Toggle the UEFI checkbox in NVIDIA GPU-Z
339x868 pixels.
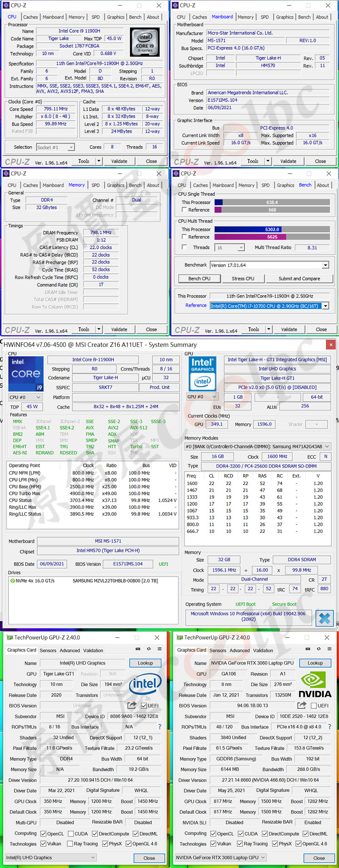coord(314,705)
